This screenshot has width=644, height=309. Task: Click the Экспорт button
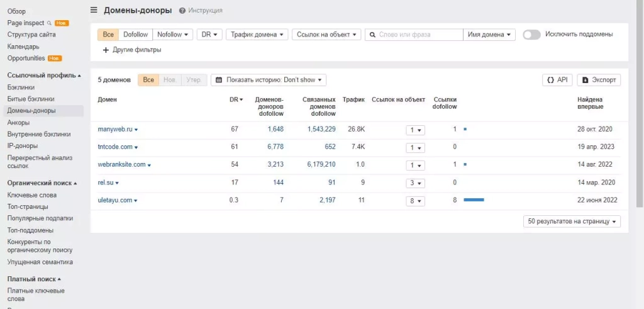pos(599,80)
